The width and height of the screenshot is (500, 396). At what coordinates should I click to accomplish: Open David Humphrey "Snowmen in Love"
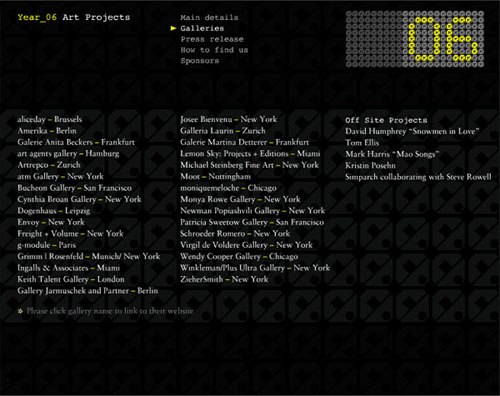[412, 131]
